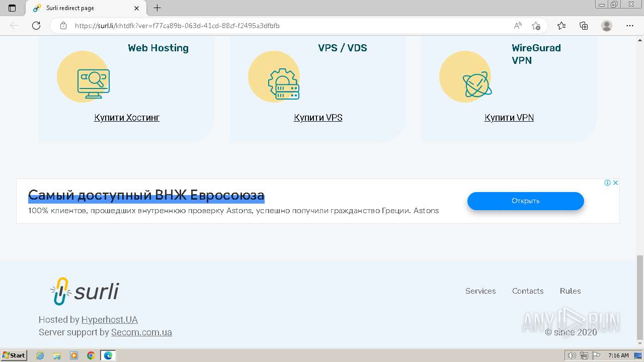Launch Google Chrome from taskbar
644x362 pixels.
pyautogui.click(x=91, y=355)
